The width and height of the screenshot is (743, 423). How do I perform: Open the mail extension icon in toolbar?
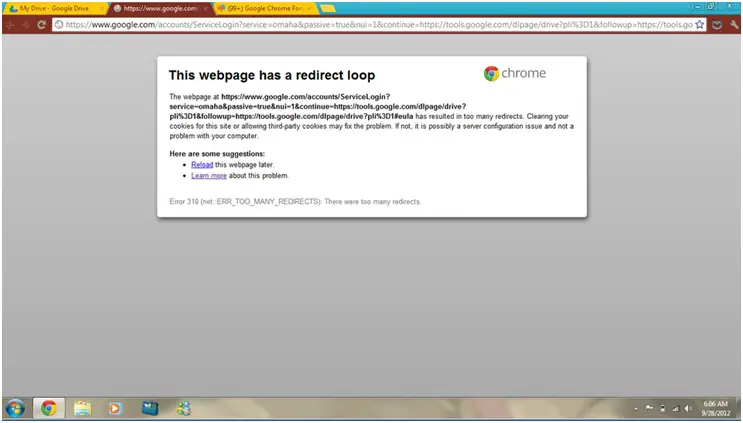pos(717,25)
